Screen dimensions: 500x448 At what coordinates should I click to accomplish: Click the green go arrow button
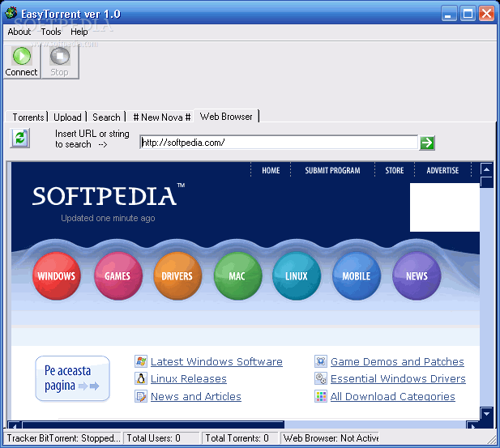tap(426, 143)
